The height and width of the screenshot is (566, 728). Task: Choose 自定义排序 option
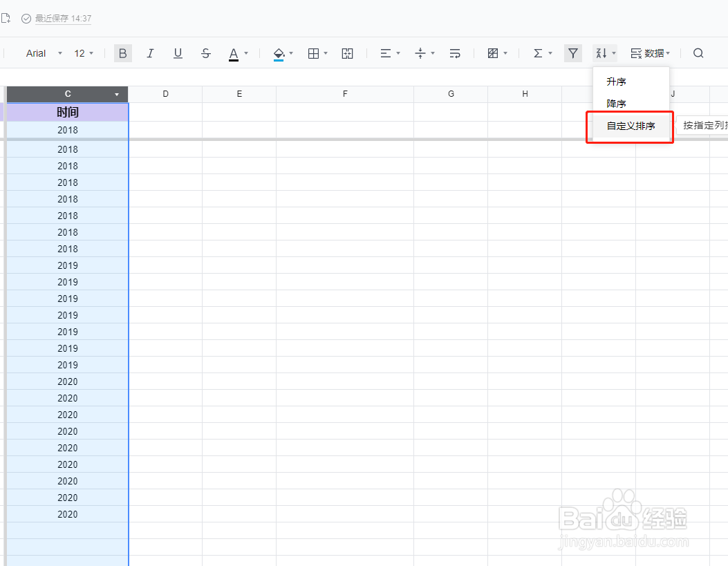631,126
